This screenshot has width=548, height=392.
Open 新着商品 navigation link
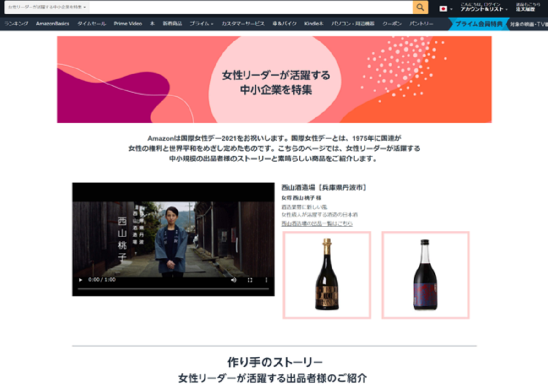(172, 24)
